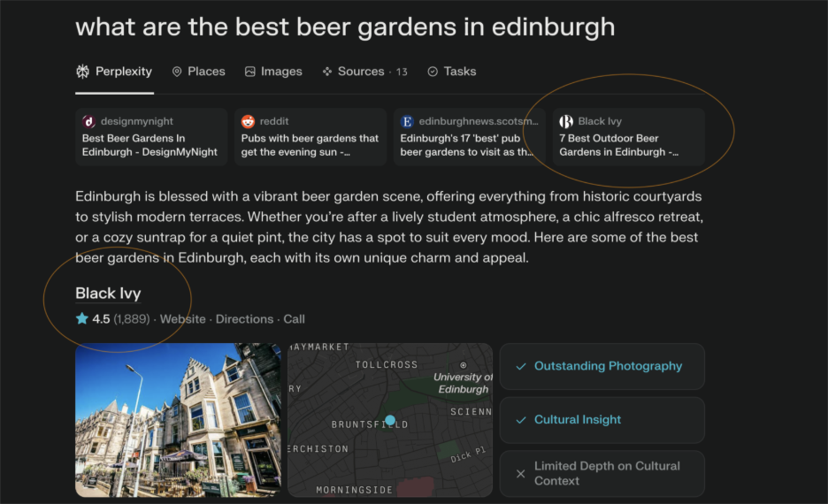Get Directions to Black Ivy
The height and width of the screenshot is (504, 828).
coord(244,319)
